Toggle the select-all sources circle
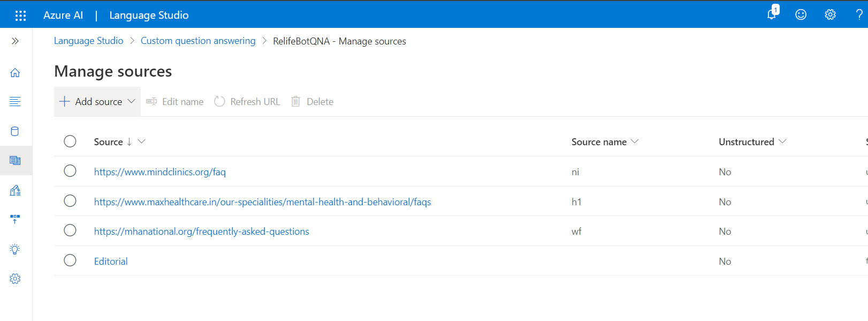 70,141
